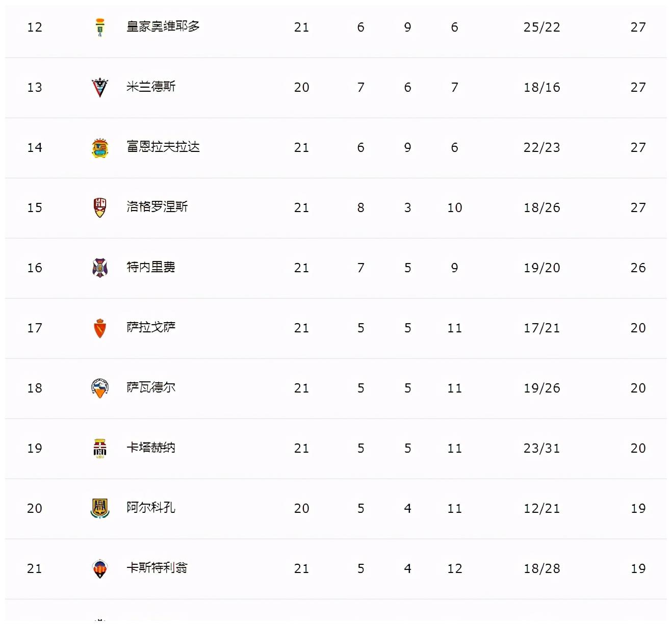The width and height of the screenshot is (672, 626).
Task: Click the 米兰德斯 team badge icon
Action: (x=100, y=87)
